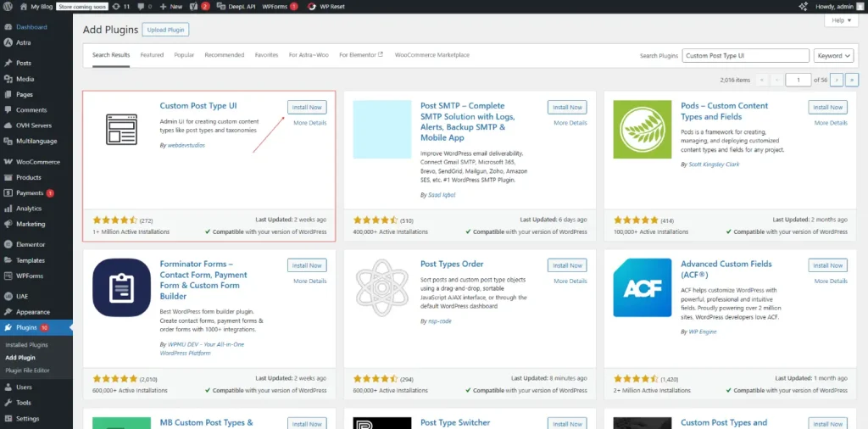
Task: Open the New content menu in admin bar
Action: tap(171, 7)
